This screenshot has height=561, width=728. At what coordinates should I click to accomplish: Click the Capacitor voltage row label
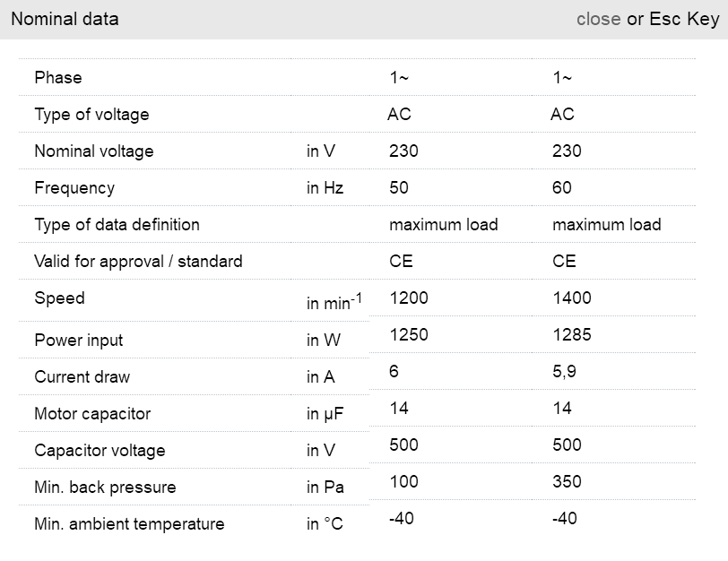tap(100, 451)
